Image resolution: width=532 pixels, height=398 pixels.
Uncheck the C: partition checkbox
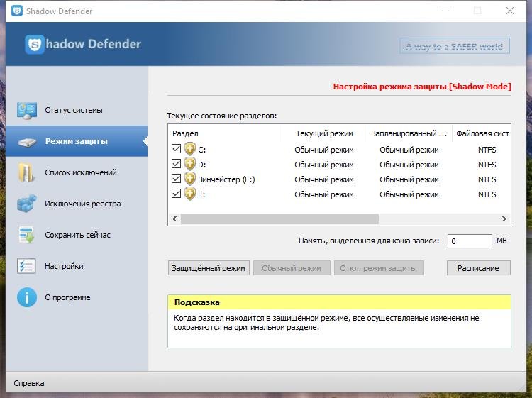click(x=176, y=148)
